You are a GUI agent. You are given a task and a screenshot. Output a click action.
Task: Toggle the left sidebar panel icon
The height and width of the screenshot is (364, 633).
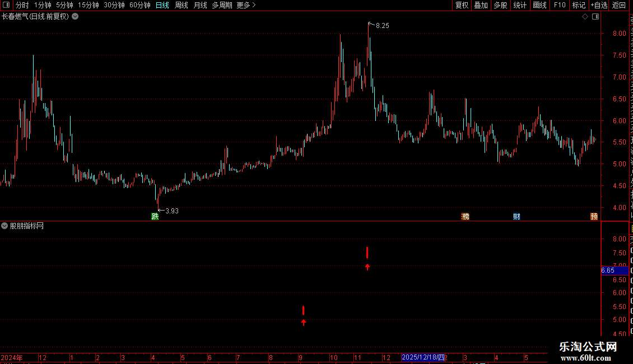(x=6, y=5)
